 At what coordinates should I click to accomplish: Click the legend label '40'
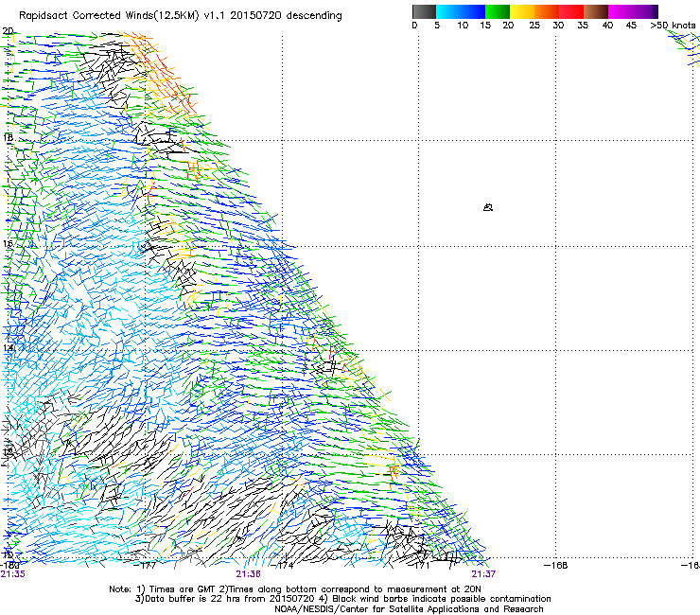(x=607, y=26)
